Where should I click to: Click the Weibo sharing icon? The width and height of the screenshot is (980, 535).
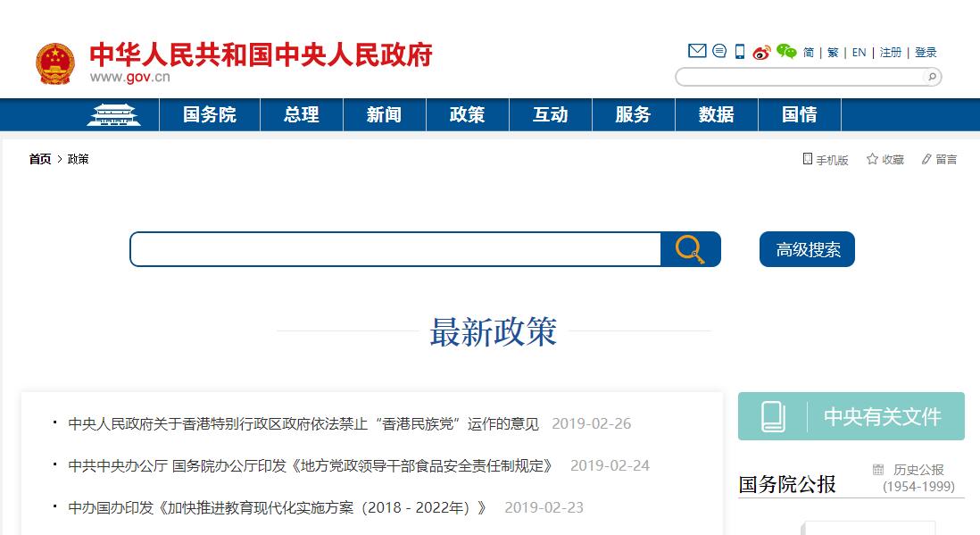pos(760,53)
